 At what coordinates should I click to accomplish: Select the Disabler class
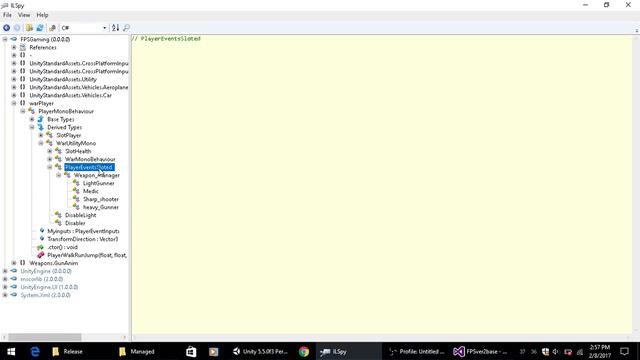(75, 223)
